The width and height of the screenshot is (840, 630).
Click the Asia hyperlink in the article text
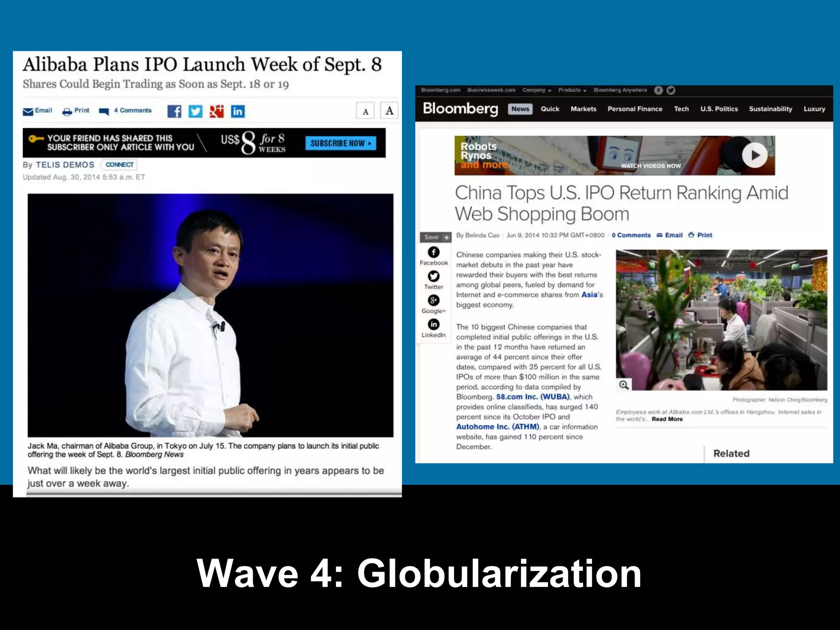[589, 294]
